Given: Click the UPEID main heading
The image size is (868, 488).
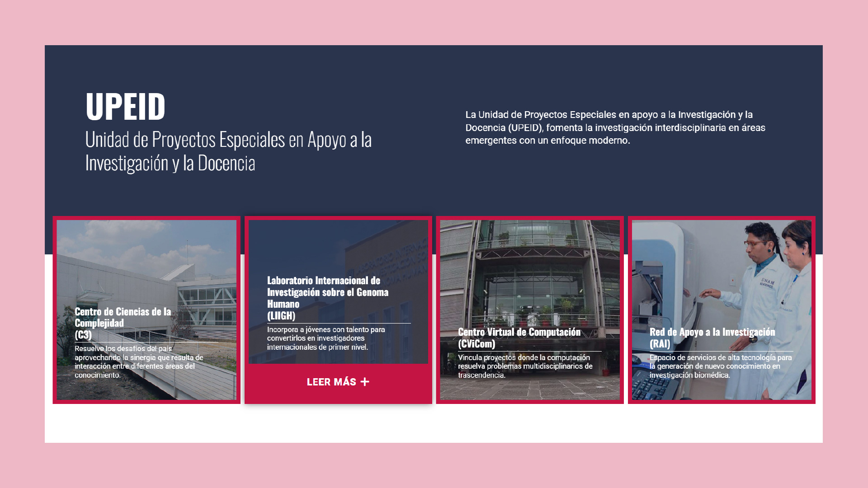Looking at the screenshot, I should (x=125, y=107).
